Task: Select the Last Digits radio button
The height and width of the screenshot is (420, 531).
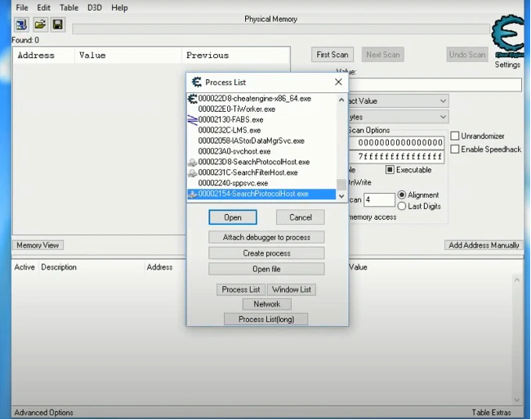Action: (402, 207)
